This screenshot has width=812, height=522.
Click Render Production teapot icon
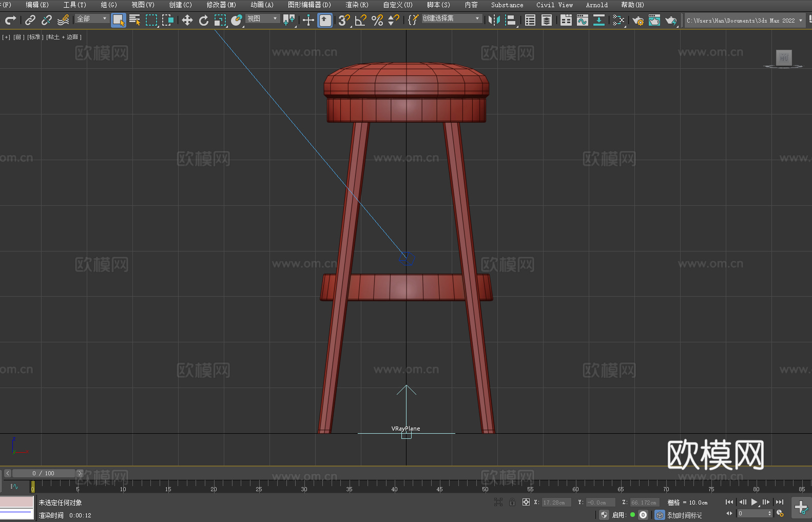(x=671, y=20)
